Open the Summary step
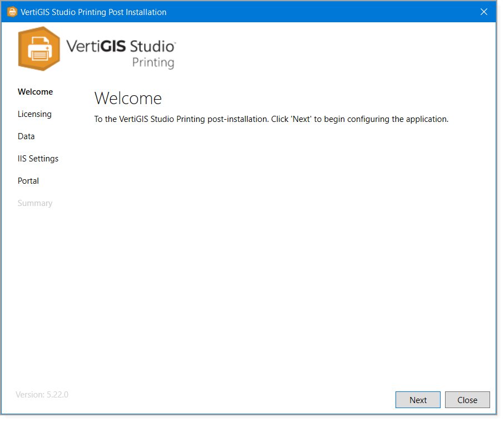Screen dimensions: 504x422 click(x=35, y=203)
